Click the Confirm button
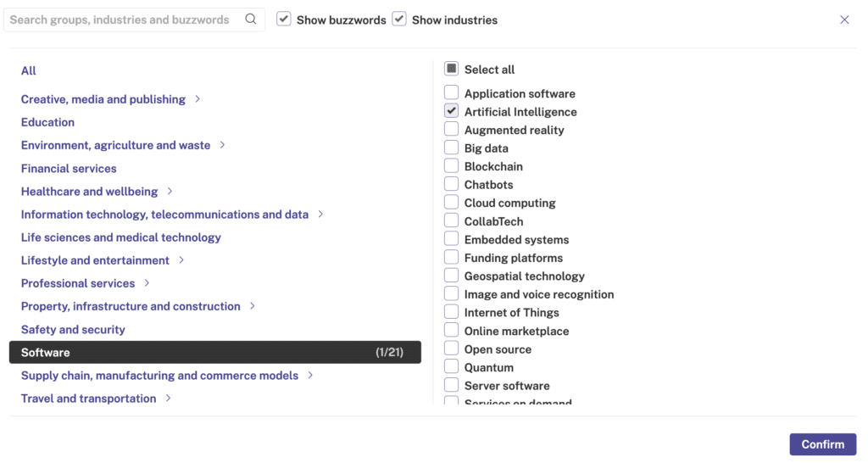 pos(822,444)
